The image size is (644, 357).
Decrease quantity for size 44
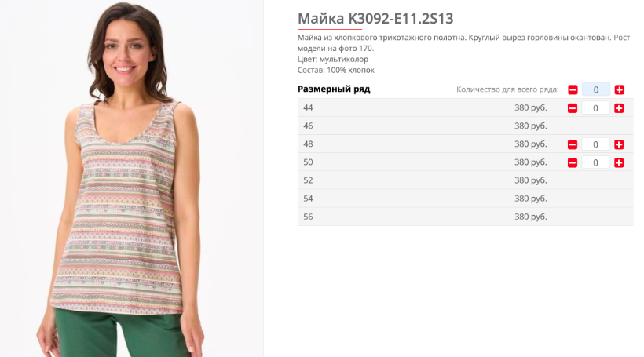[x=573, y=108]
